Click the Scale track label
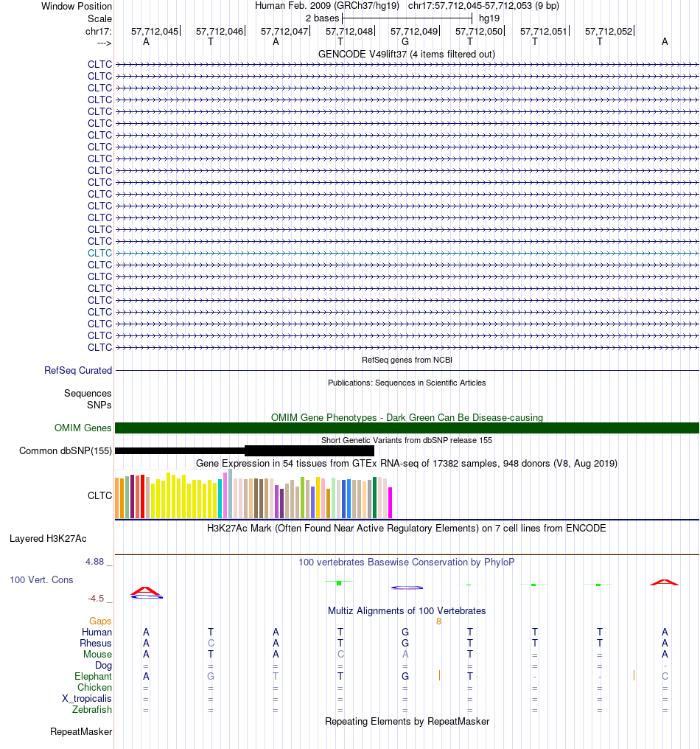 99,18
